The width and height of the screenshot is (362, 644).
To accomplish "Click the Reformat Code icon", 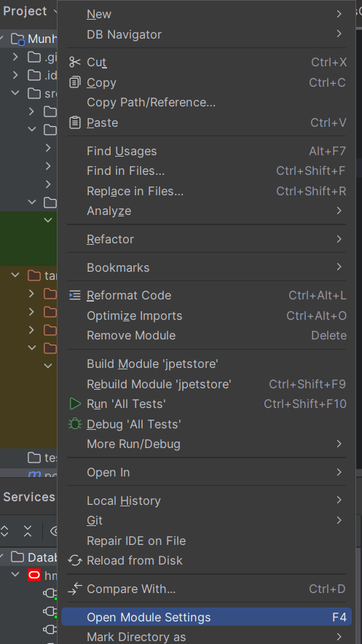I will coord(75,295).
